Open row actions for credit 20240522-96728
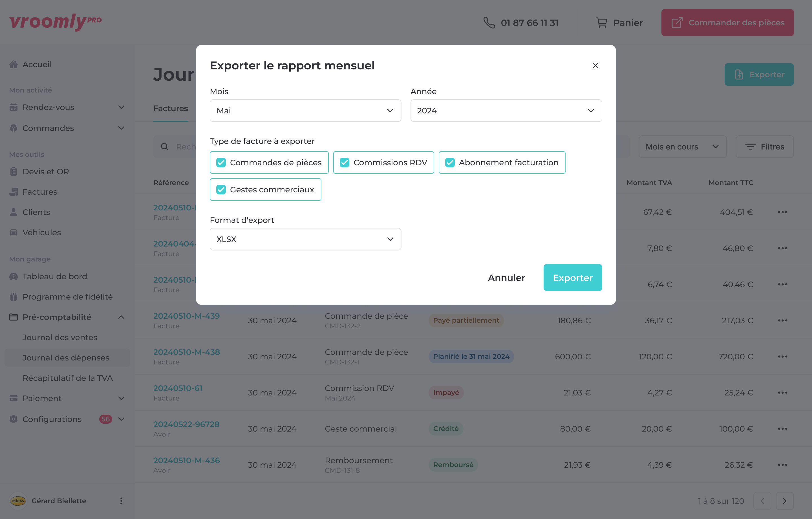The width and height of the screenshot is (812, 519). pyautogui.click(x=783, y=429)
